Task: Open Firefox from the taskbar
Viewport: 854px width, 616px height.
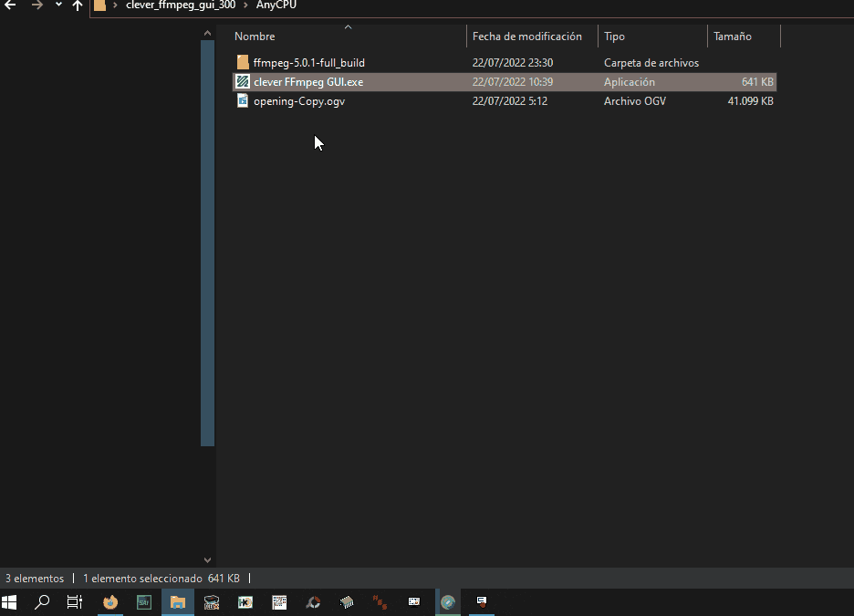Action: coord(110,601)
